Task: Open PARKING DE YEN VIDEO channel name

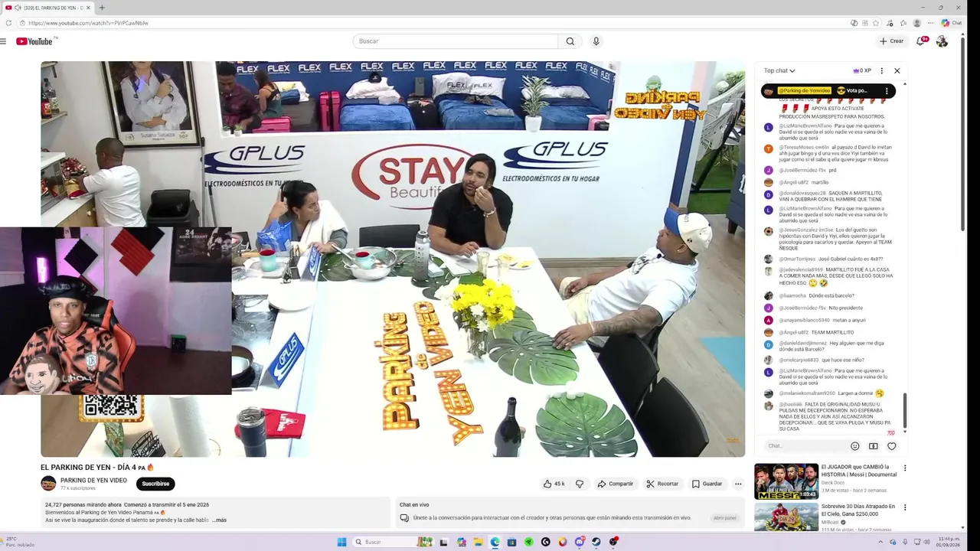Action: pyautogui.click(x=93, y=481)
